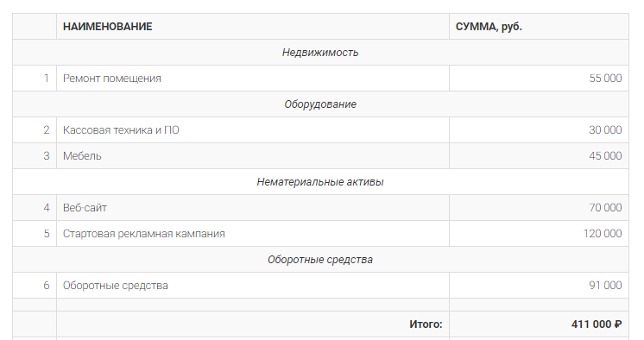Viewport: 644px width, 340px height.
Task: Select Стартовая рекламная кампания entry
Action: pos(144,234)
